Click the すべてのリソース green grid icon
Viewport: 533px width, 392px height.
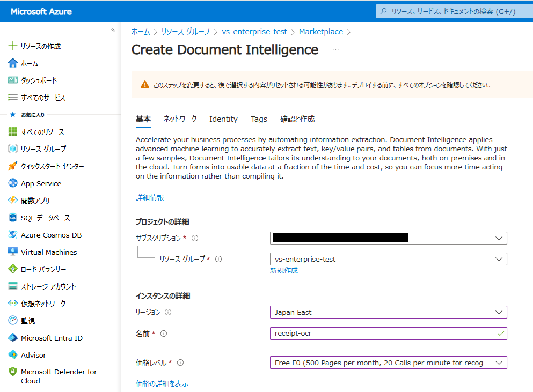(12, 131)
